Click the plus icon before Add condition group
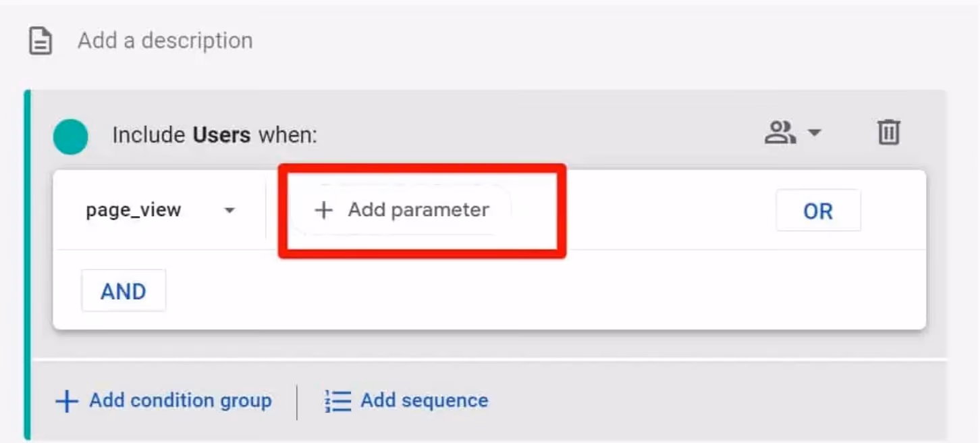 coord(67,401)
